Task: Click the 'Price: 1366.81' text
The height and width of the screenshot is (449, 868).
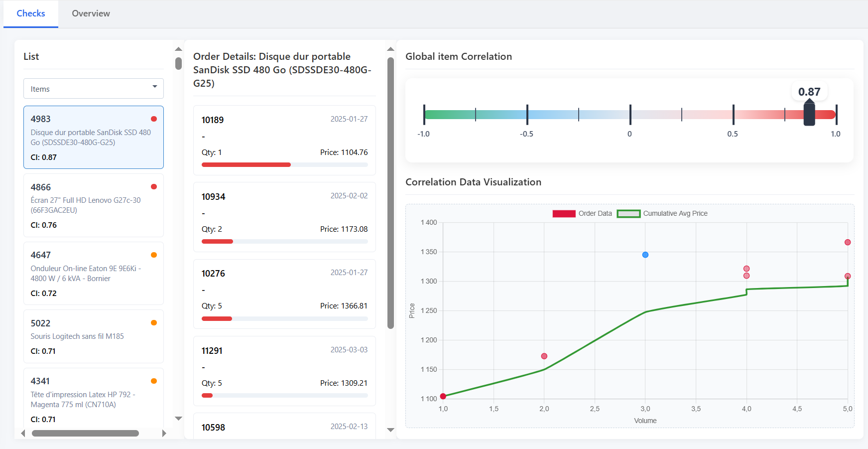Action: tap(344, 306)
